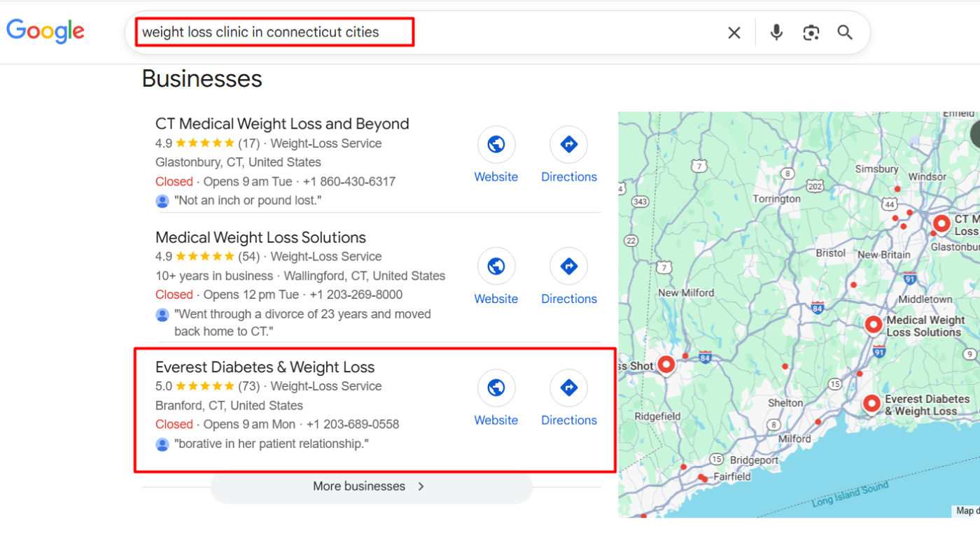Image resolution: width=980 pixels, height=536 pixels.
Task: Click Middletown on the map
Action: (925, 299)
